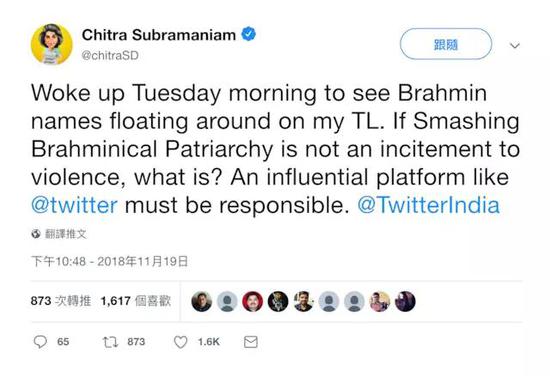Click the translate tweet text link
The width and height of the screenshot is (550, 376).
(66, 234)
